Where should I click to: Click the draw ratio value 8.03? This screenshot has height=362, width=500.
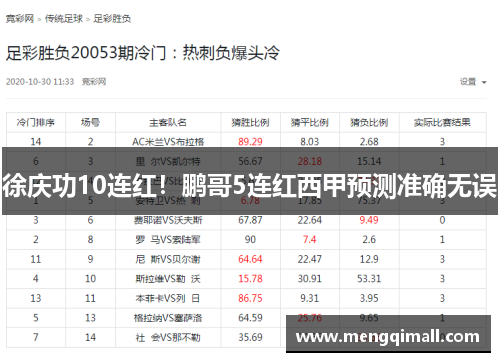[x=310, y=142]
